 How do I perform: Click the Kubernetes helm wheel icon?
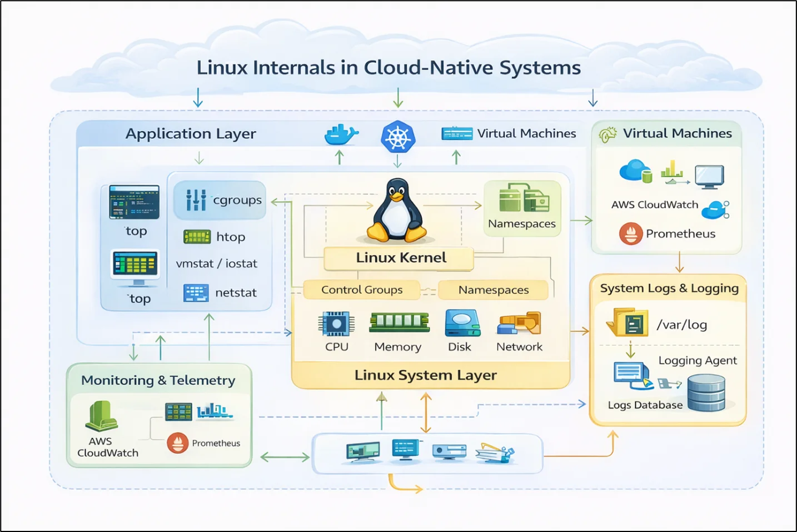click(x=398, y=137)
